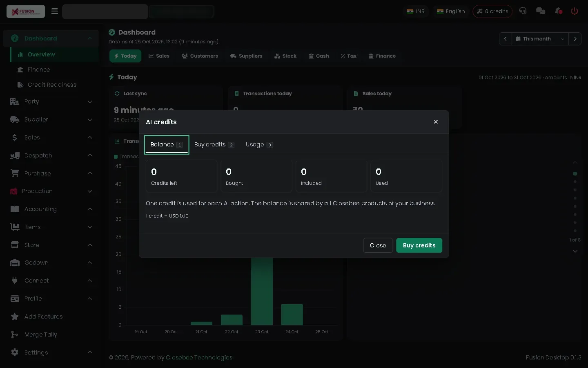Open the This month date range dropdown
Viewport: 588px width, 368px height.
540,39
